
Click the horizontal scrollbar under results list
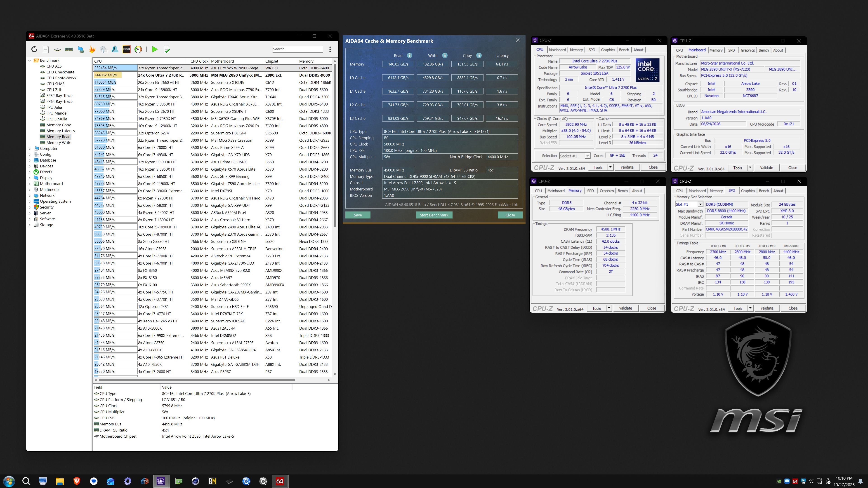pos(196,380)
